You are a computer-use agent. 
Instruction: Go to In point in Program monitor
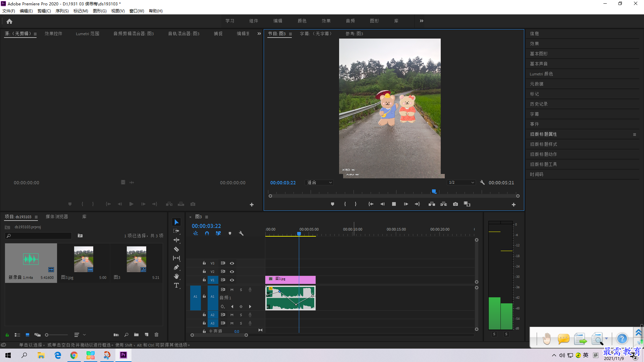coord(371,204)
